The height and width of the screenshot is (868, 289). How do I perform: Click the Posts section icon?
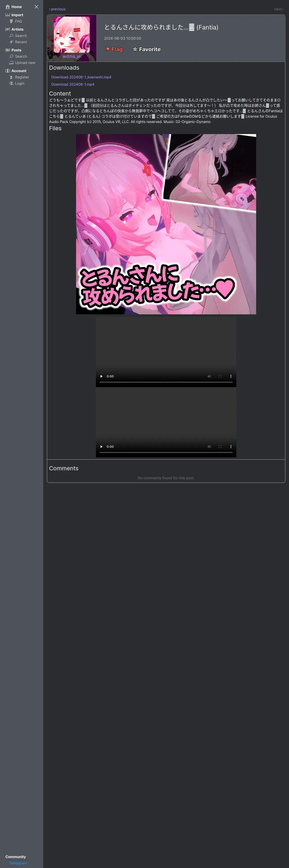[x=8, y=50]
